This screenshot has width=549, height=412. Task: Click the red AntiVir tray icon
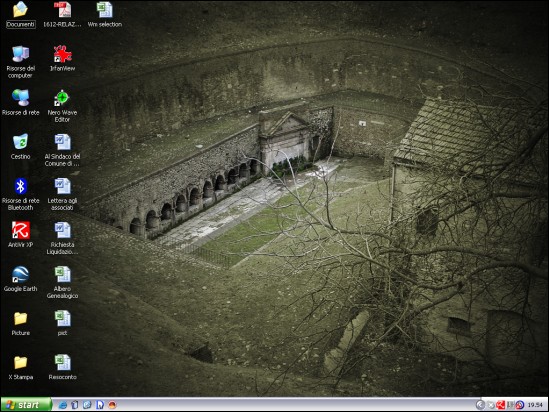501,405
